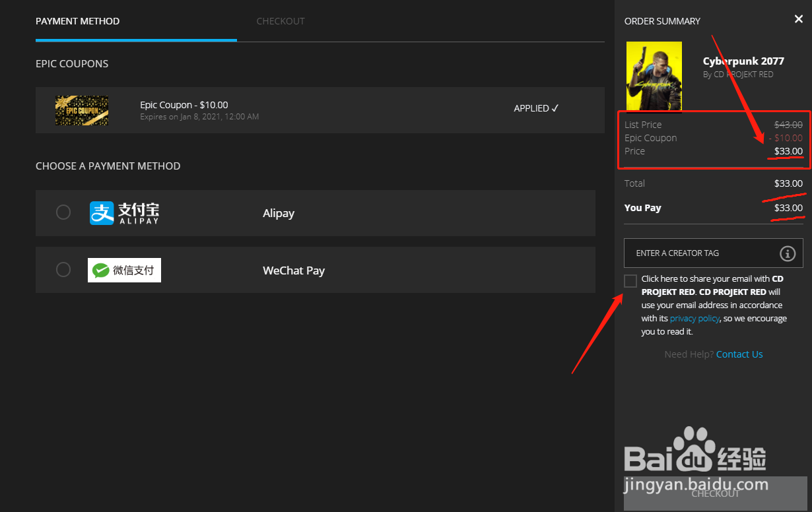The height and width of the screenshot is (512, 812).
Task: Select the Alipay radio button
Action: click(63, 212)
